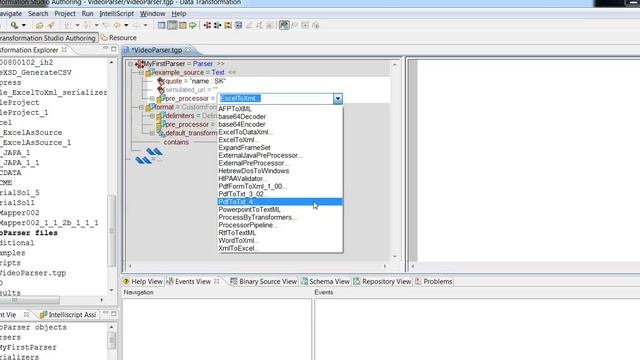Expand the delimiters tree node
The height and width of the screenshot is (360, 640).
(152, 116)
